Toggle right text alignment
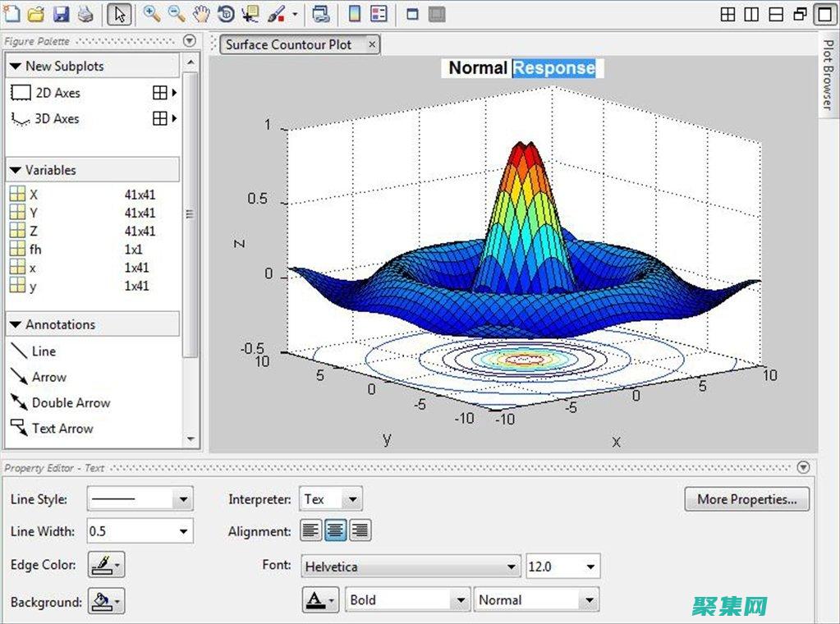This screenshot has width=840, height=624. [360, 530]
